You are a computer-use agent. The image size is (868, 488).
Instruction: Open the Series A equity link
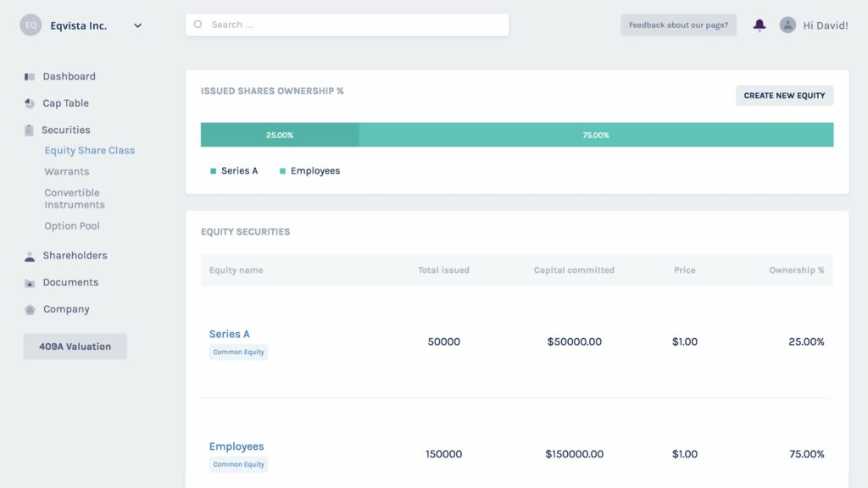click(229, 334)
